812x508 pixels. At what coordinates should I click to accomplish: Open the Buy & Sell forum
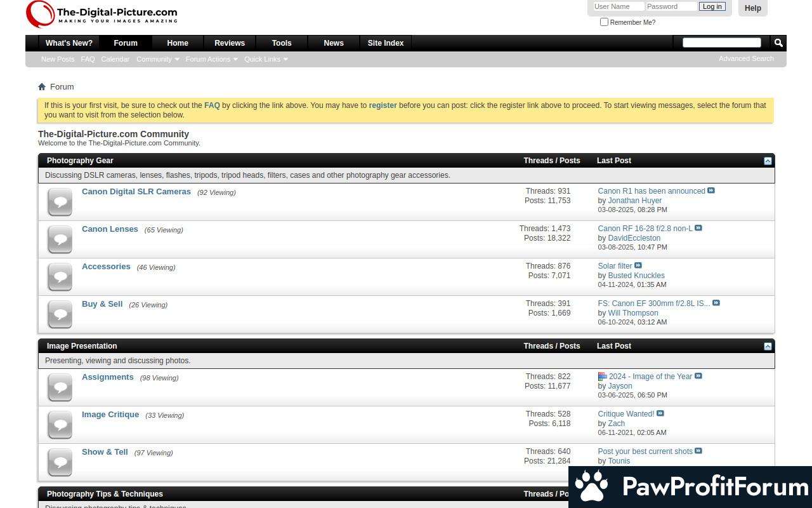click(x=102, y=304)
